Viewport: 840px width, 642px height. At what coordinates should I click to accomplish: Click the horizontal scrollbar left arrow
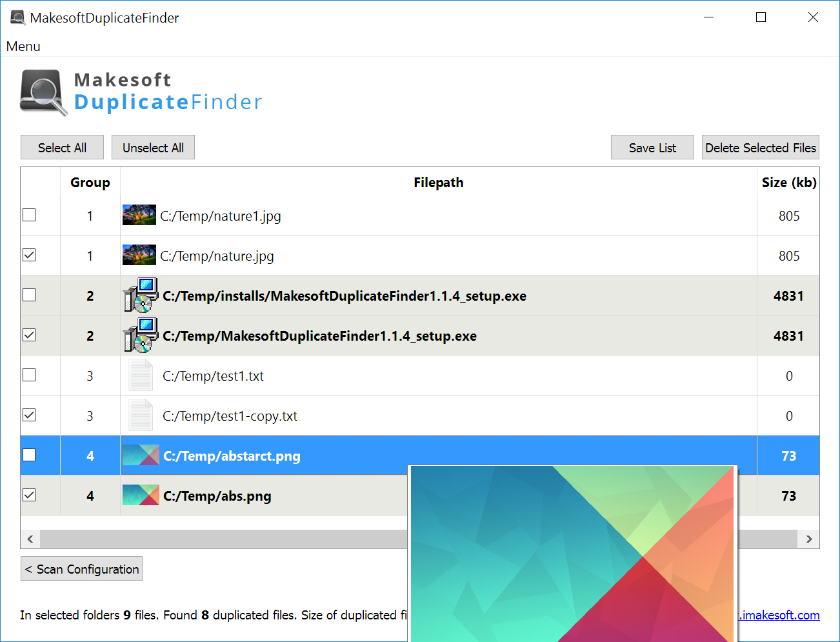pyautogui.click(x=30, y=539)
